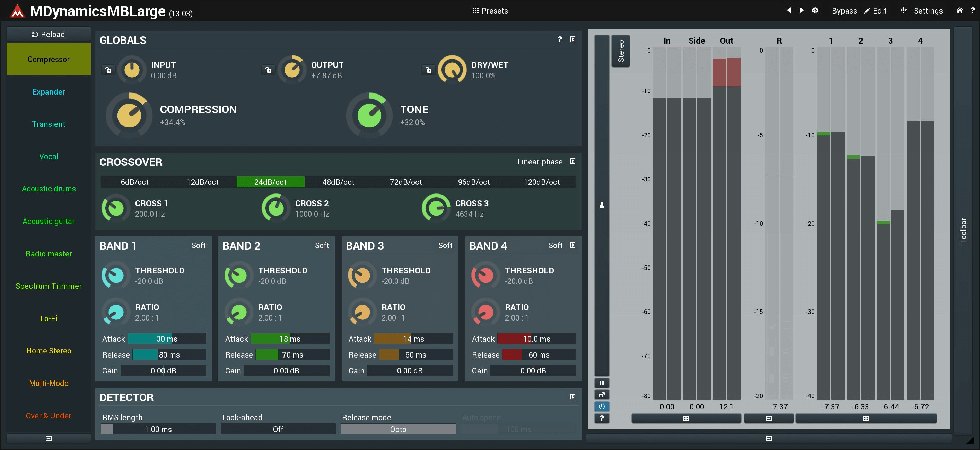Click the Reload button

point(49,34)
